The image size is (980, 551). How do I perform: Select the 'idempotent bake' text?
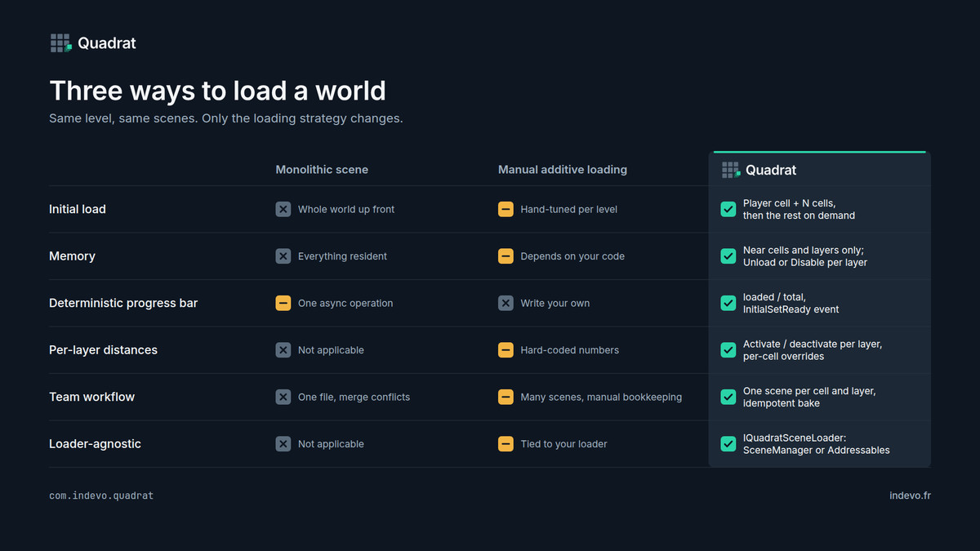782,403
